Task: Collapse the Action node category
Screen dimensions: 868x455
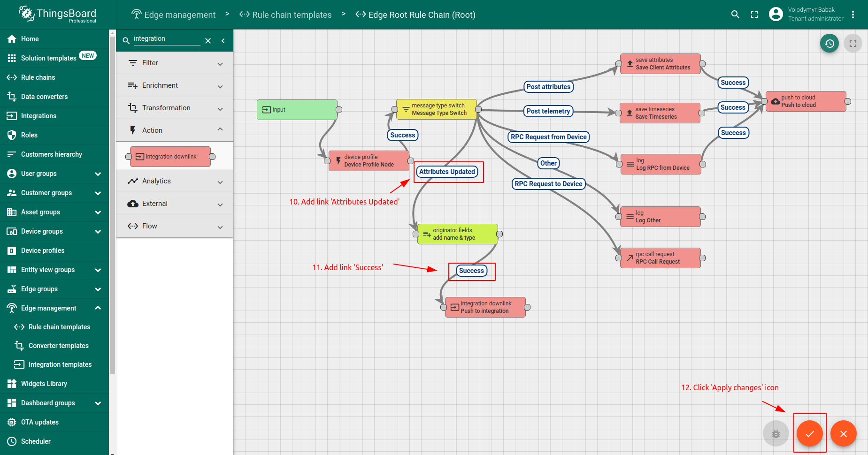Action: [x=175, y=130]
